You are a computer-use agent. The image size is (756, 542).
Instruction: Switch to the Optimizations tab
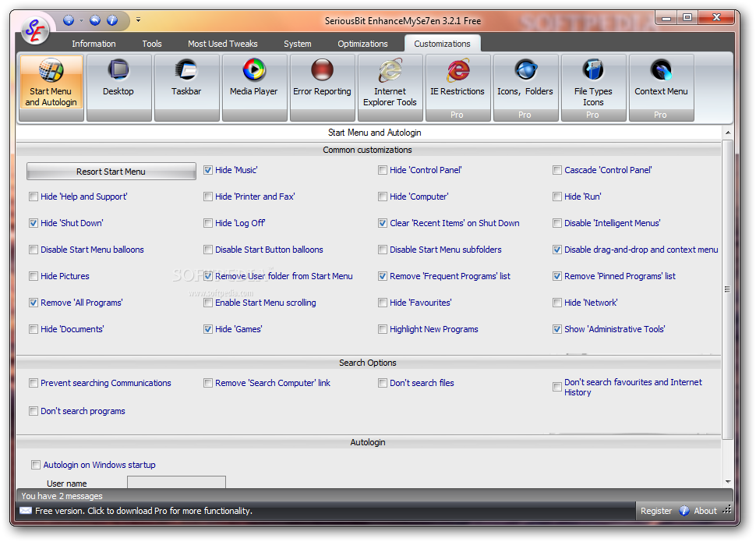[362, 44]
